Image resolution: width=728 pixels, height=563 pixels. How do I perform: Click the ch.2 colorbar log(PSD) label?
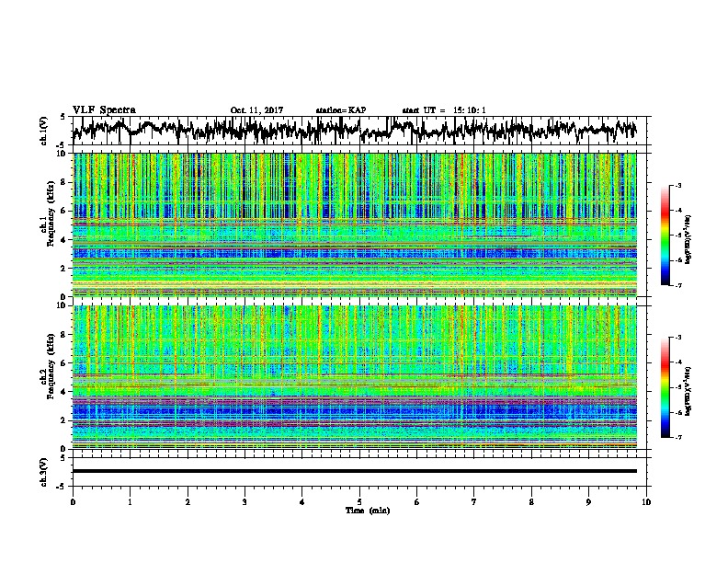pos(688,391)
